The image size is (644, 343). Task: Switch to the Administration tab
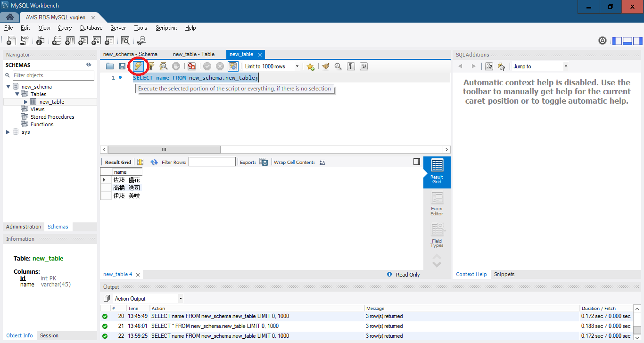click(24, 227)
